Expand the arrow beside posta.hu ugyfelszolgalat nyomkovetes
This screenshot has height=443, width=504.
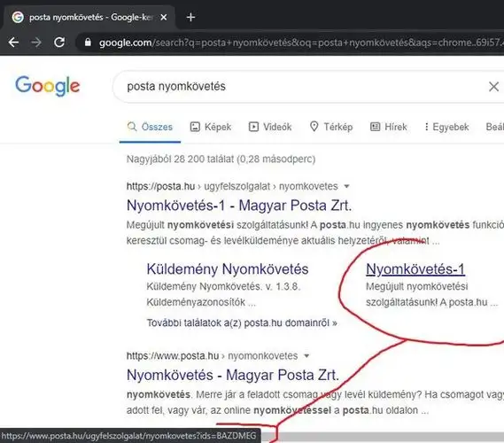[x=346, y=186]
